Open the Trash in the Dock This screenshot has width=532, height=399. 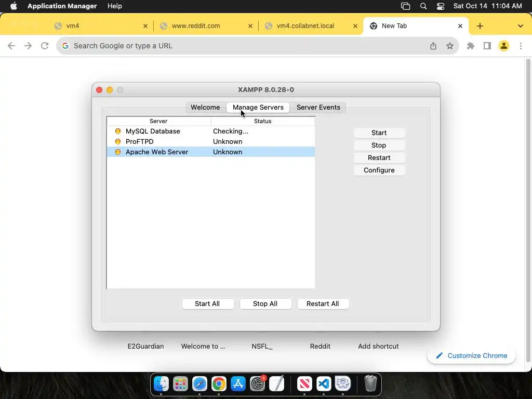370,384
